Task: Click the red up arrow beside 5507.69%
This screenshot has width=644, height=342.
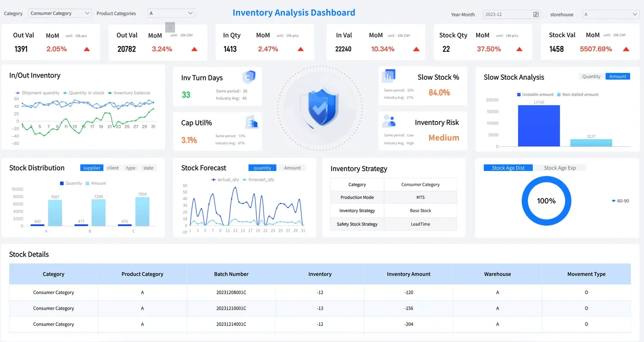Action: tap(626, 49)
